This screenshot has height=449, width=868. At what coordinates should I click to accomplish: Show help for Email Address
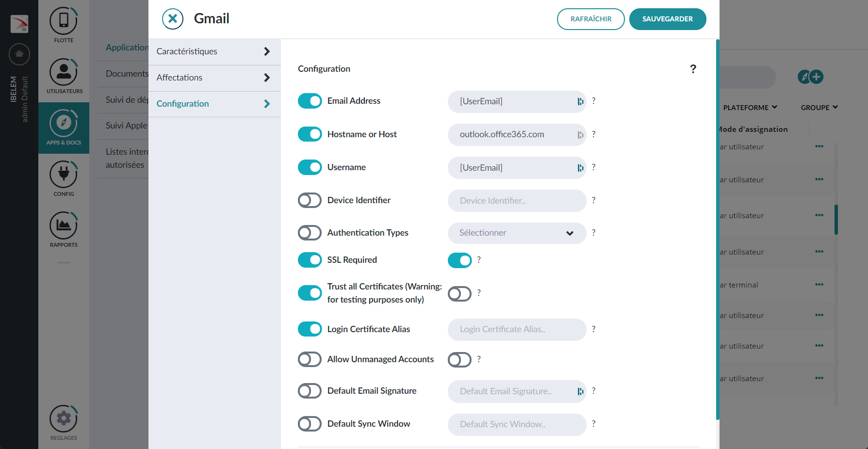click(x=593, y=101)
